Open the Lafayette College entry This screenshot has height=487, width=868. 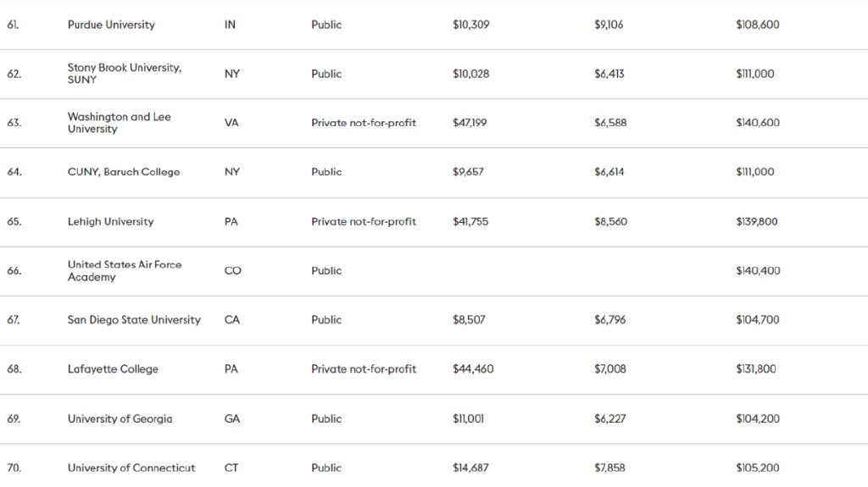[x=113, y=369]
